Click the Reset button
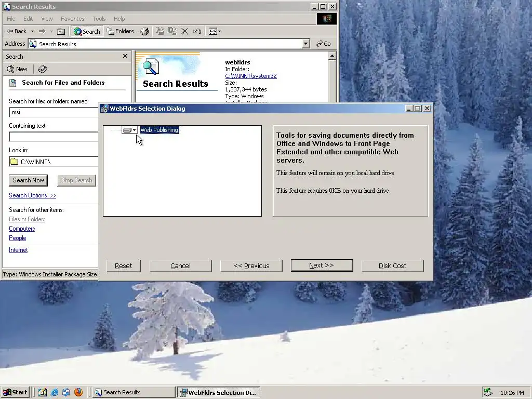Screen dimensions: 532x399 (124, 265)
